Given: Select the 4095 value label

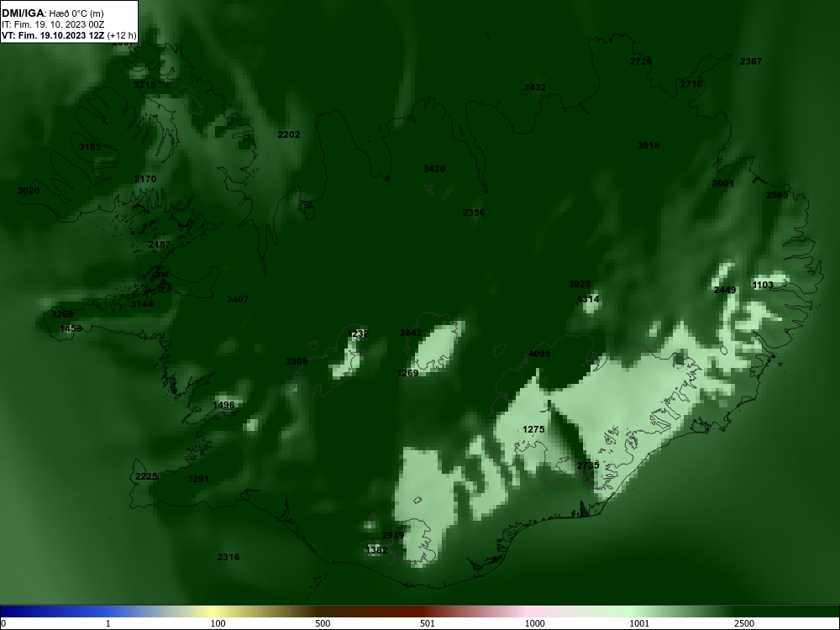Looking at the screenshot, I should (539, 354).
